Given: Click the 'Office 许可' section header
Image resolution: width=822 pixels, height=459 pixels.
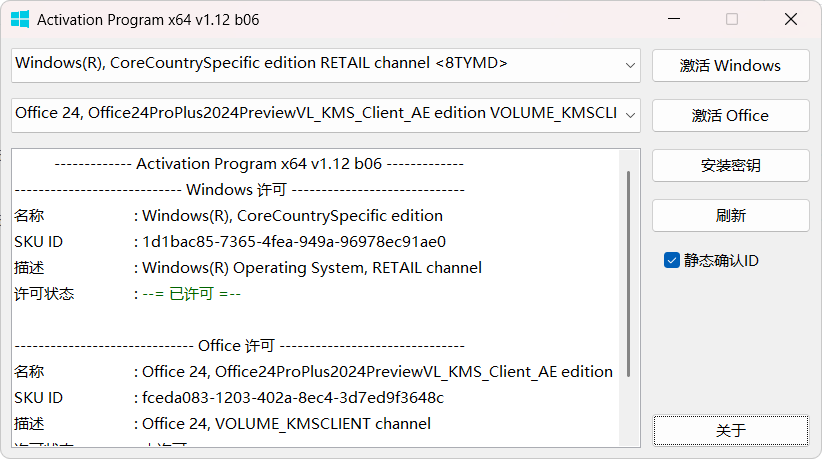Looking at the screenshot, I should coord(236,346).
